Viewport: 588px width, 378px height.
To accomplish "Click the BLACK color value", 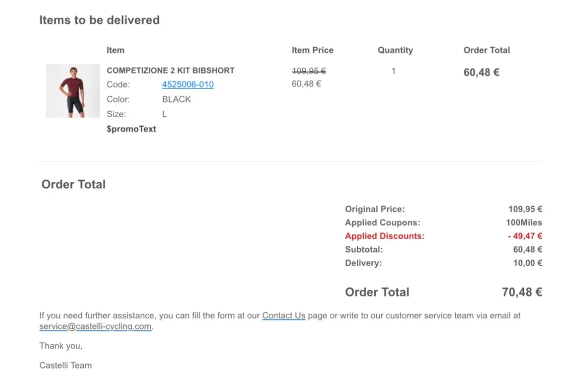I will point(176,99).
